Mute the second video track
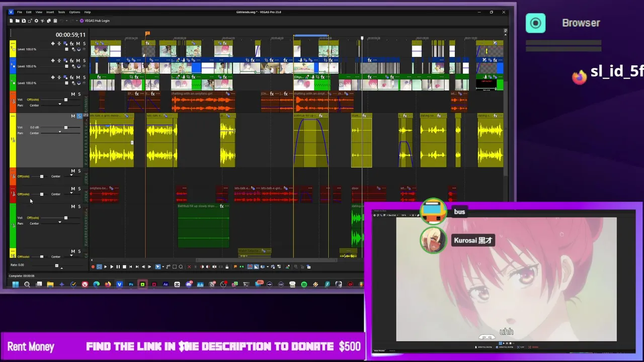The height and width of the screenshot is (362, 644). 78,61
